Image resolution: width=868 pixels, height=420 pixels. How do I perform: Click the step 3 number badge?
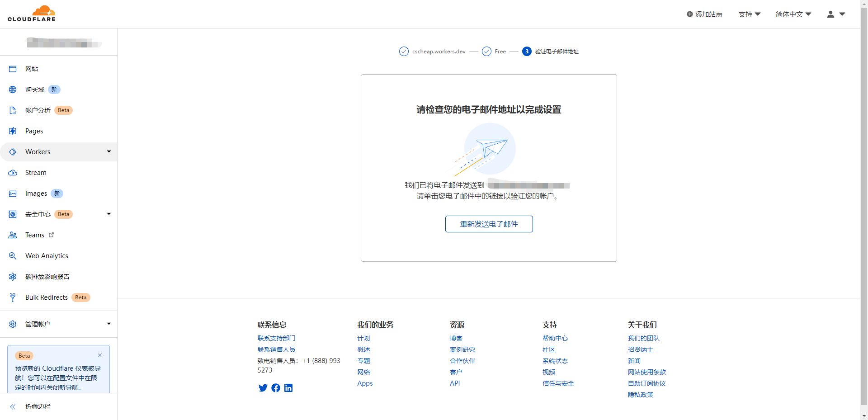(527, 52)
